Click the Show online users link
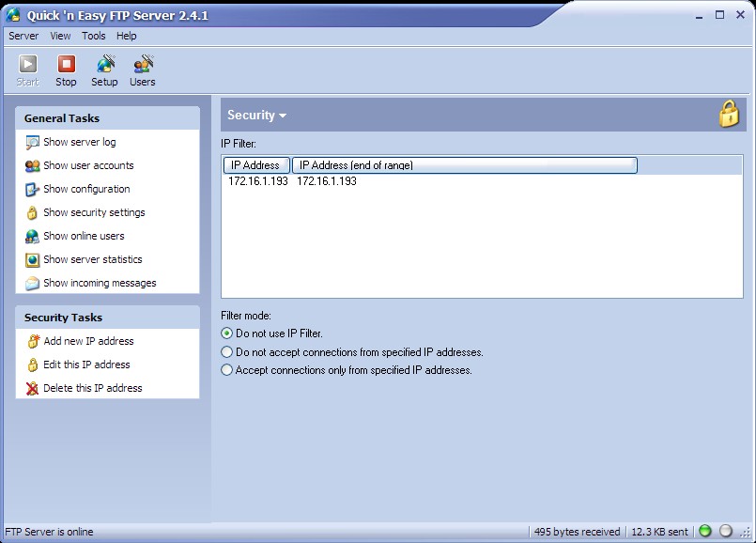 tap(84, 236)
